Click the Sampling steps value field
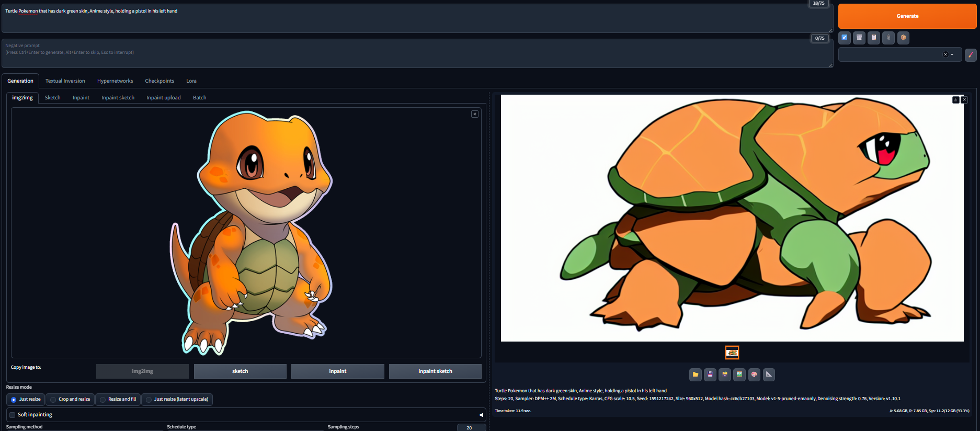980x431 pixels. click(x=471, y=428)
